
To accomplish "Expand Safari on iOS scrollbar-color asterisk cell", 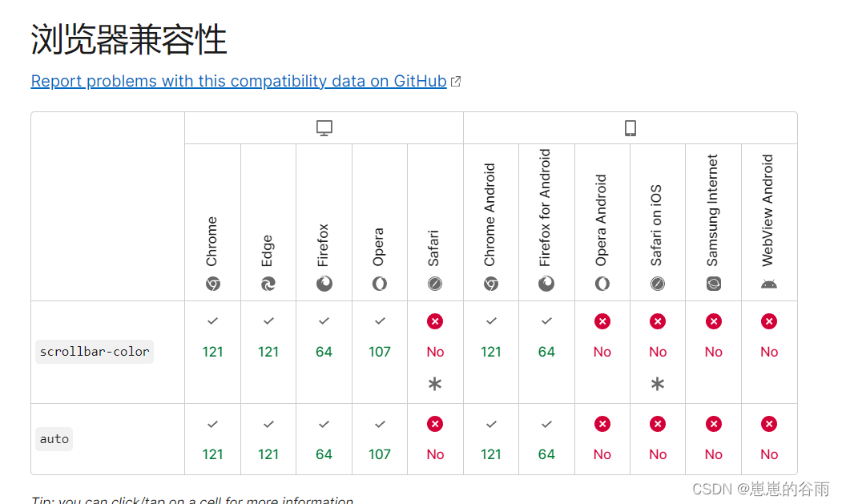I will pos(658,353).
